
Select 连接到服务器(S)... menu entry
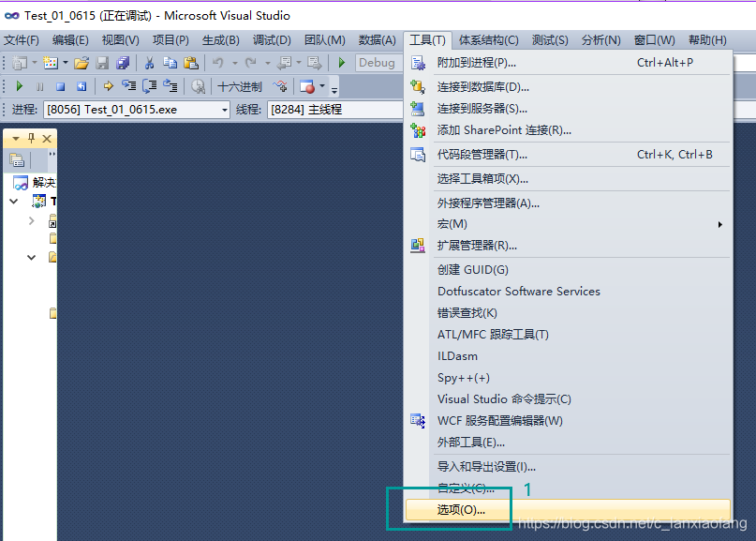(568, 109)
